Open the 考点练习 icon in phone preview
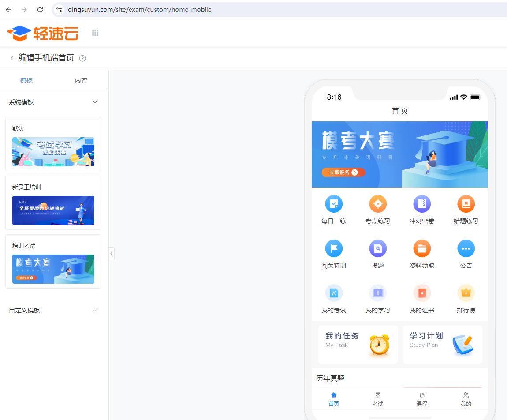This screenshot has height=420, width=507. pos(378,204)
